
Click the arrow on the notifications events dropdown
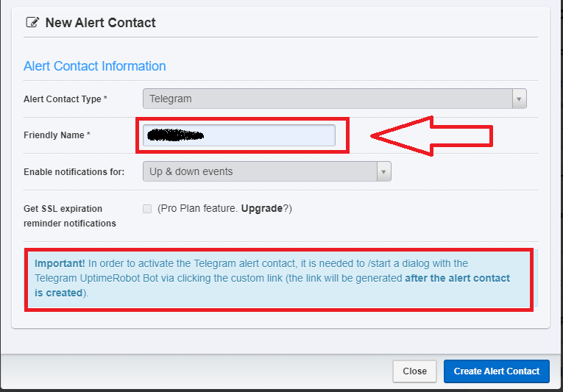point(383,172)
